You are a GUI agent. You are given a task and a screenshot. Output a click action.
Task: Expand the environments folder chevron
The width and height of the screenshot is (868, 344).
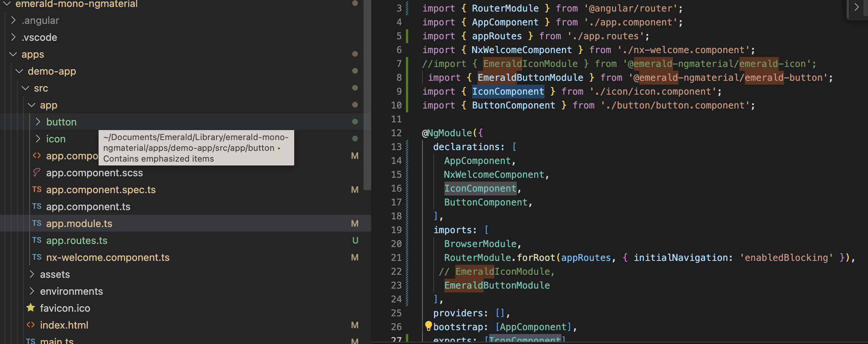tap(32, 291)
